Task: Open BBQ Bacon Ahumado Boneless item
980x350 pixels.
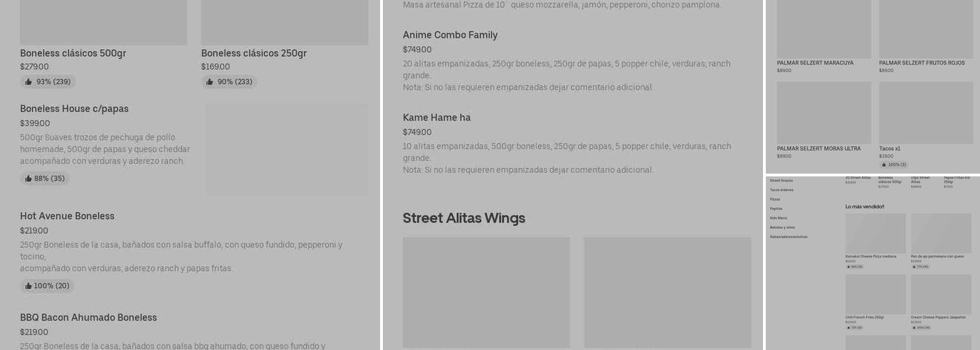Action: tap(88, 318)
